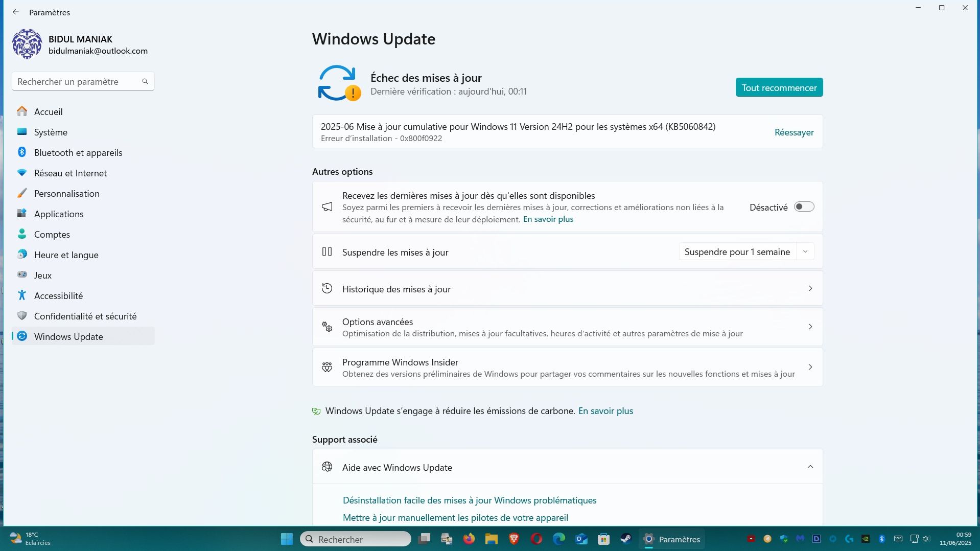Screen dimensions: 980x551
Task: Toggle receive latest updates switch
Action: pos(804,207)
